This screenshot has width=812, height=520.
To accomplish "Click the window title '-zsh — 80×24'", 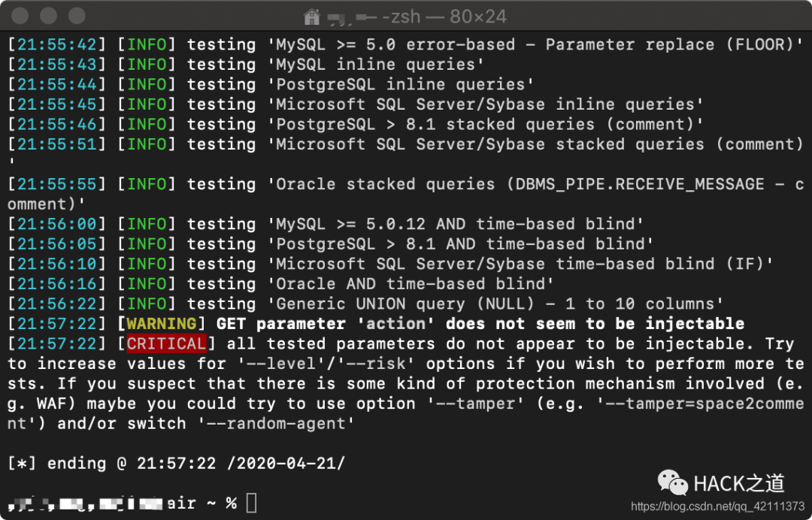I will coord(444,17).
